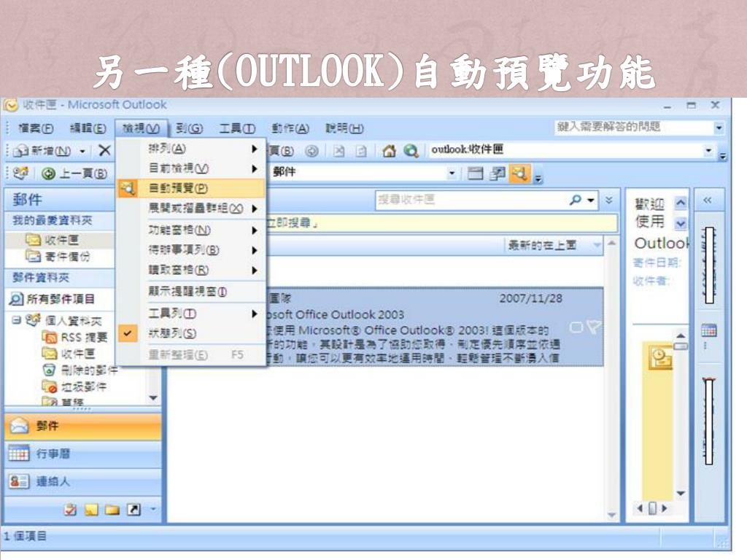Image resolution: width=747 pixels, height=560 pixels.
Task: Open the address bar dropdown arrow
Action: pos(709,150)
